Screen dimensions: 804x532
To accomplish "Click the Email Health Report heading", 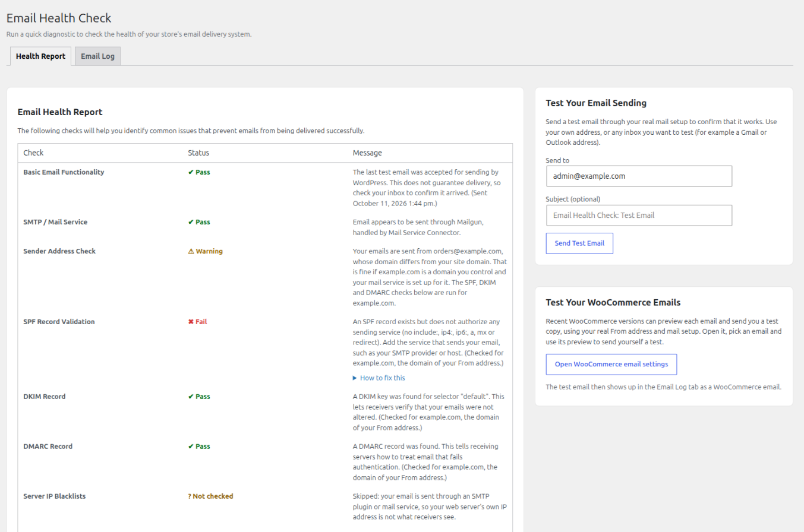I will click(x=60, y=112).
